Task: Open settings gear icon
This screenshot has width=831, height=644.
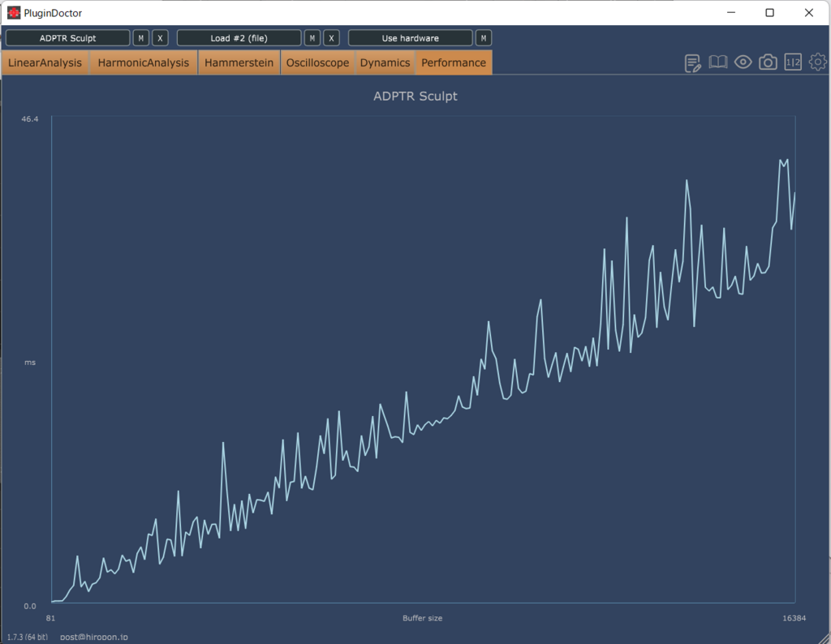Action: pyautogui.click(x=818, y=62)
